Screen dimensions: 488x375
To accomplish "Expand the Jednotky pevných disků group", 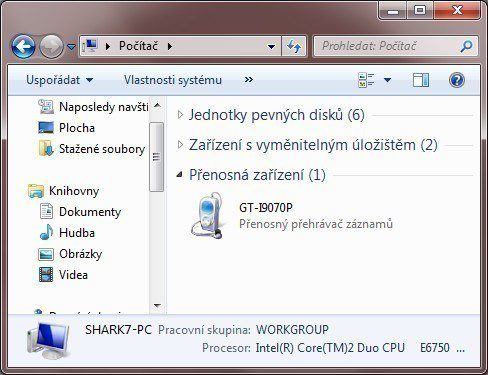I will (180, 115).
